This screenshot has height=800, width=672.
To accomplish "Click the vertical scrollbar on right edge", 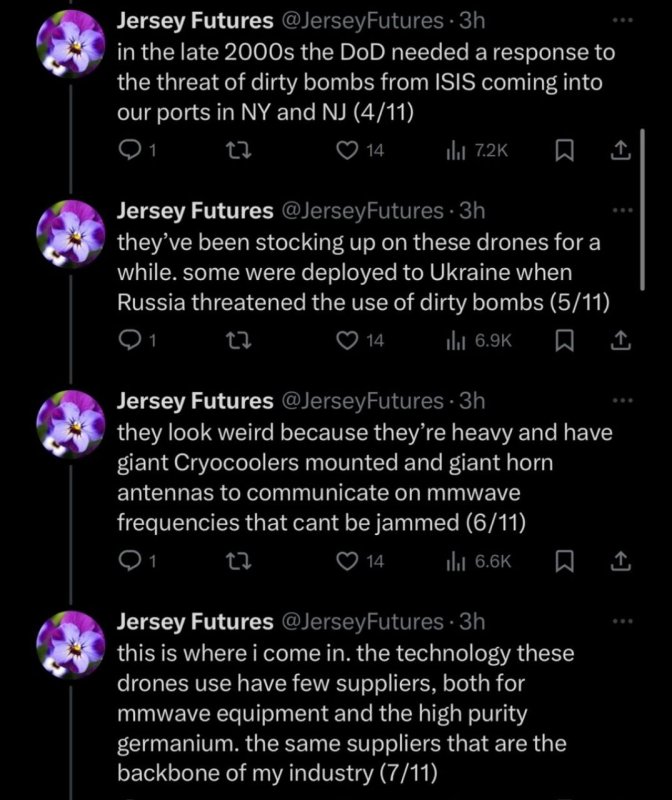I will tap(643, 210).
